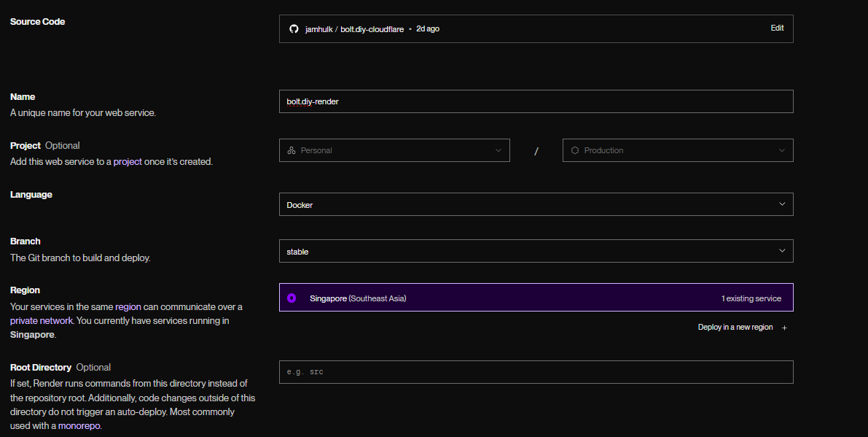Open the Personal project dropdown
The width and height of the screenshot is (868, 437).
click(394, 150)
